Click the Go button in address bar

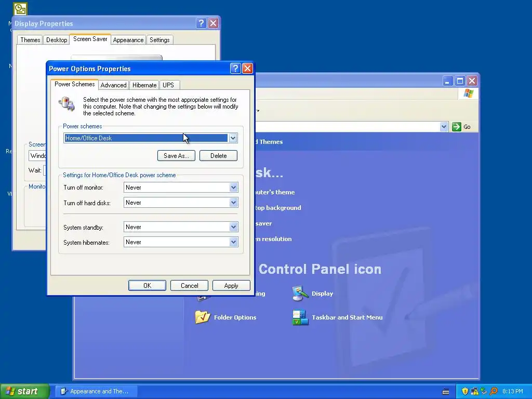point(463,127)
